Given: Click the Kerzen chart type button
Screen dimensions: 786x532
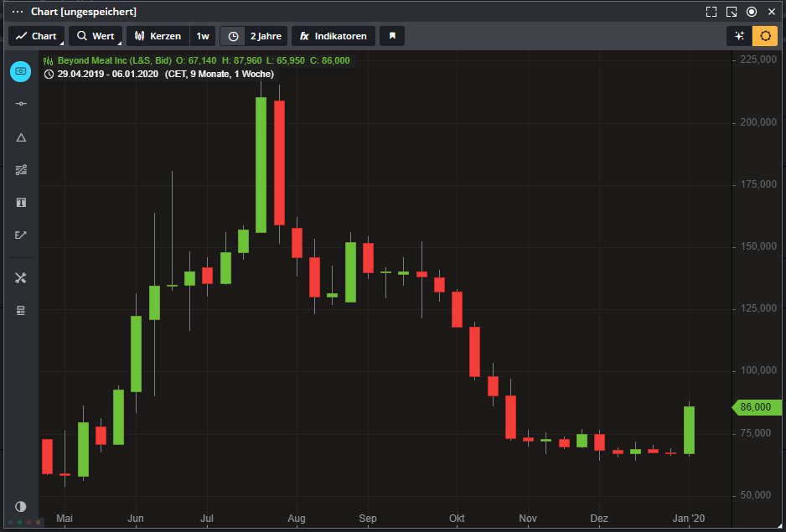Looking at the screenshot, I should click(x=158, y=36).
